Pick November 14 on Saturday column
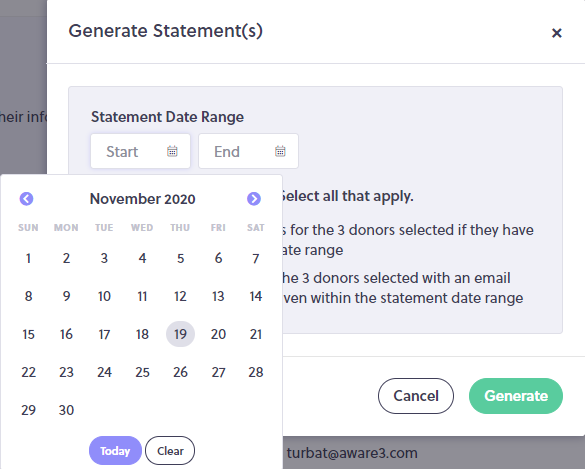Viewport: 585px width, 469px height. click(256, 296)
